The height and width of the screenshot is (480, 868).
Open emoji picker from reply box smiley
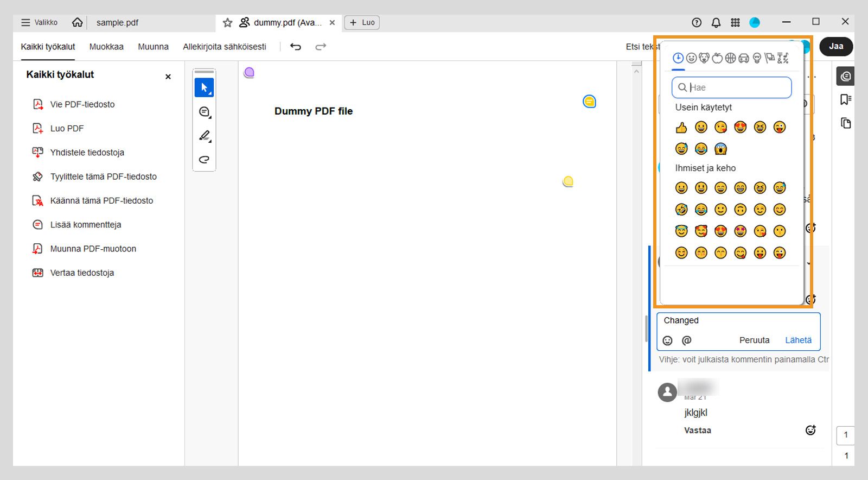[x=667, y=340]
